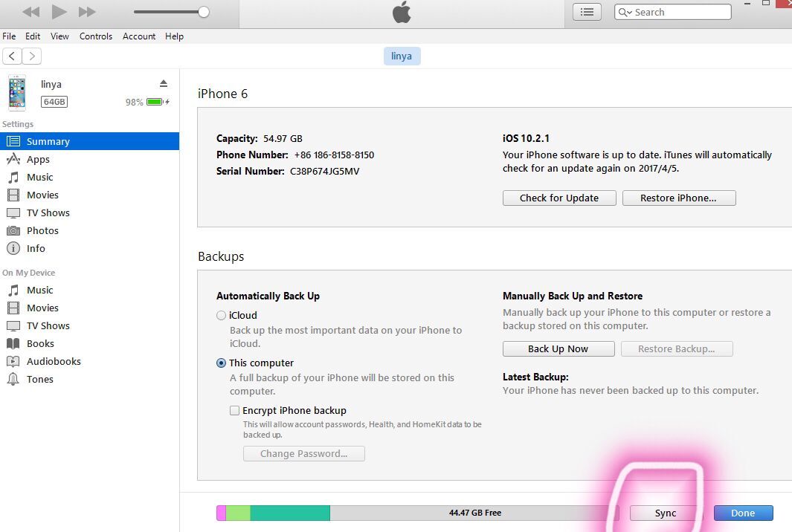Click the Back Up Now button
This screenshot has width=792, height=532.
click(x=558, y=349)
